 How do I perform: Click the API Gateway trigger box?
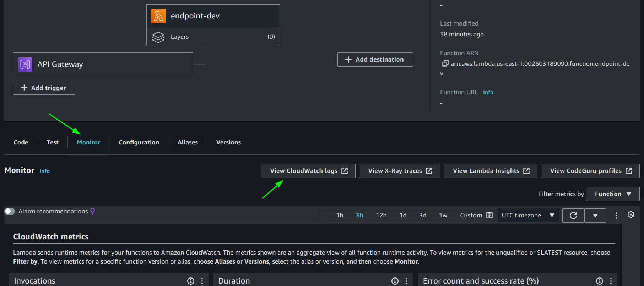pos(103,64)
